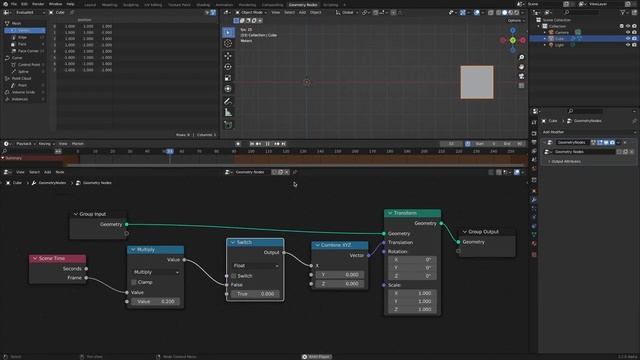Click Cube breadcrumb in node editor
This screenshot has height=360, width=640.
tap(17, 183)
